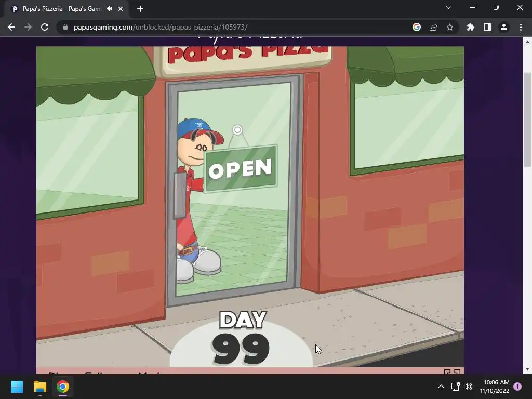Toggle the Chrome side panel
532x399 pixels.
click(487, 27)
